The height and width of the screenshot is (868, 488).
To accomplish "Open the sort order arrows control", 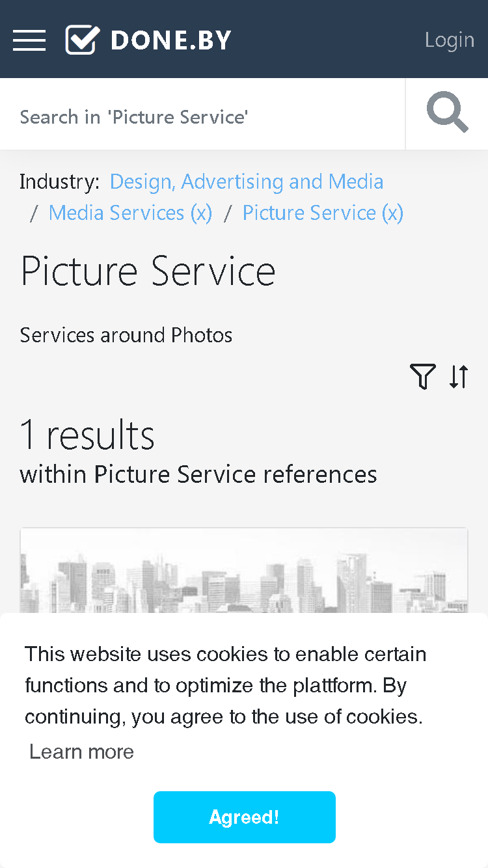I will 459,377.
